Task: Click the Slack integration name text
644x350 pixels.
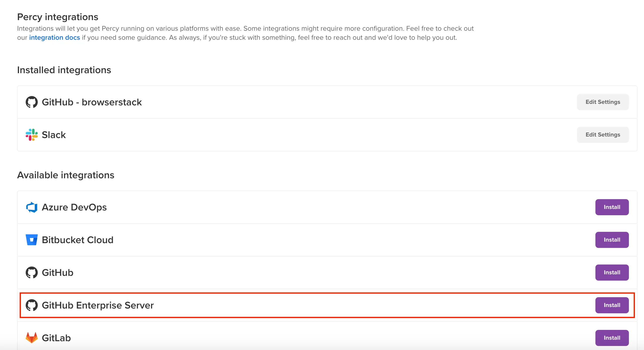Action: click(x=54, y=135)
